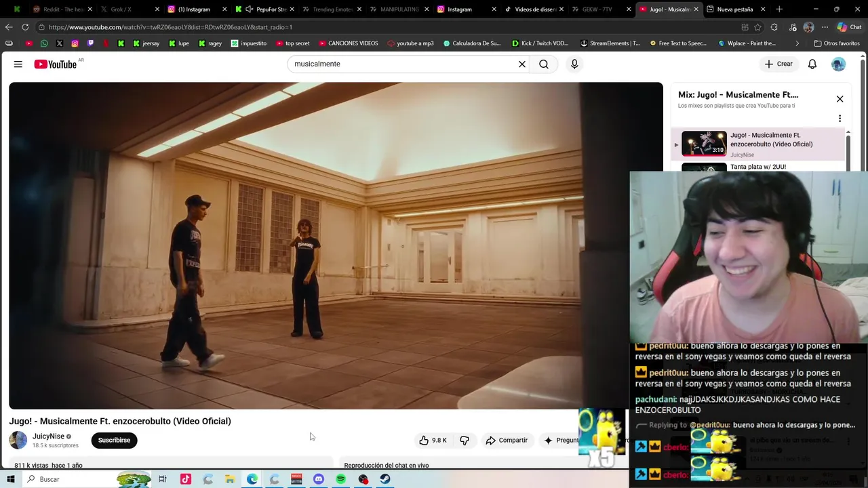Open Twitch bookmark icon
The height and width of the screenshot is (488, 868).
pos(90,43)
